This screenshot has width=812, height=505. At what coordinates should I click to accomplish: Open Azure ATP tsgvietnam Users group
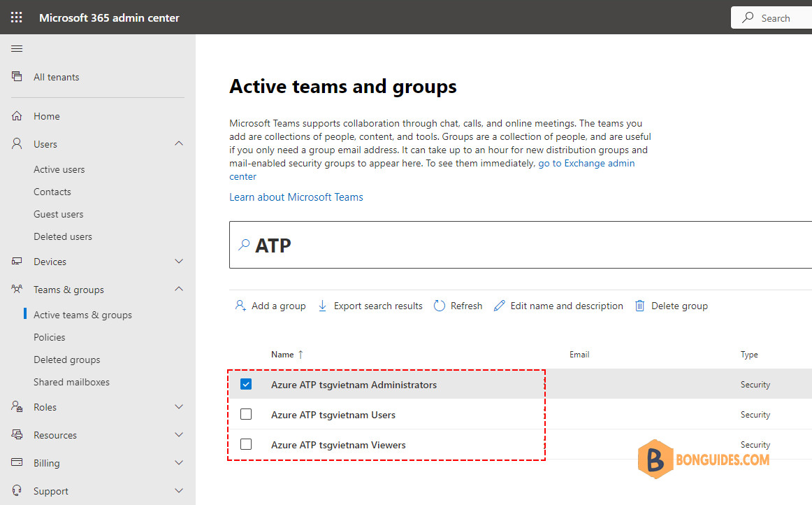333,415
